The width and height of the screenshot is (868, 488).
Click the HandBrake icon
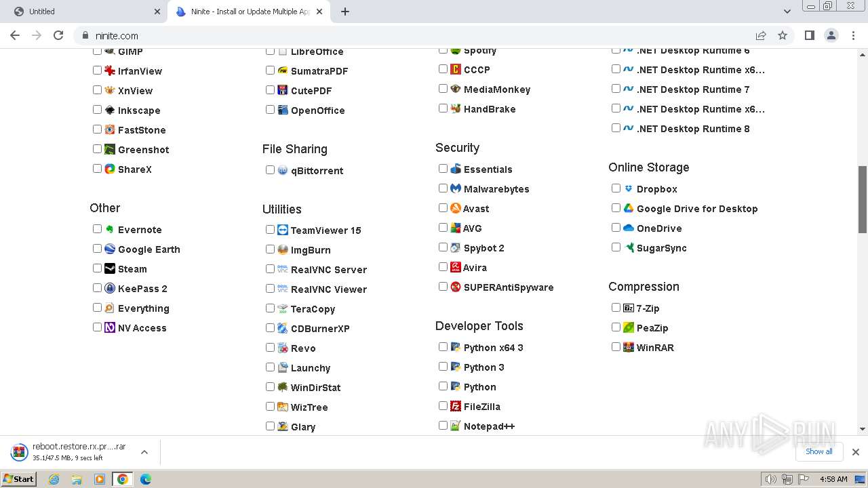[x=456, y=108]
